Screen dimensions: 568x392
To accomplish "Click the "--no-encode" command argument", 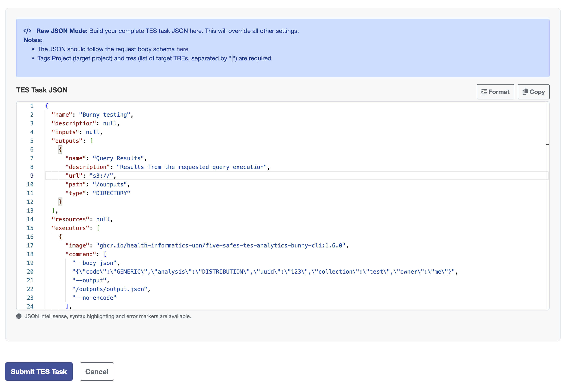I will [x=94, y=298].
